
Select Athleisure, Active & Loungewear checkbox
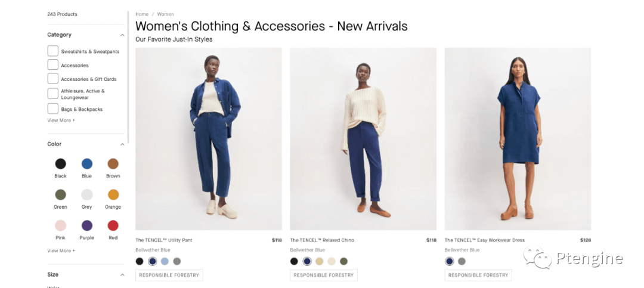(52, 93)
